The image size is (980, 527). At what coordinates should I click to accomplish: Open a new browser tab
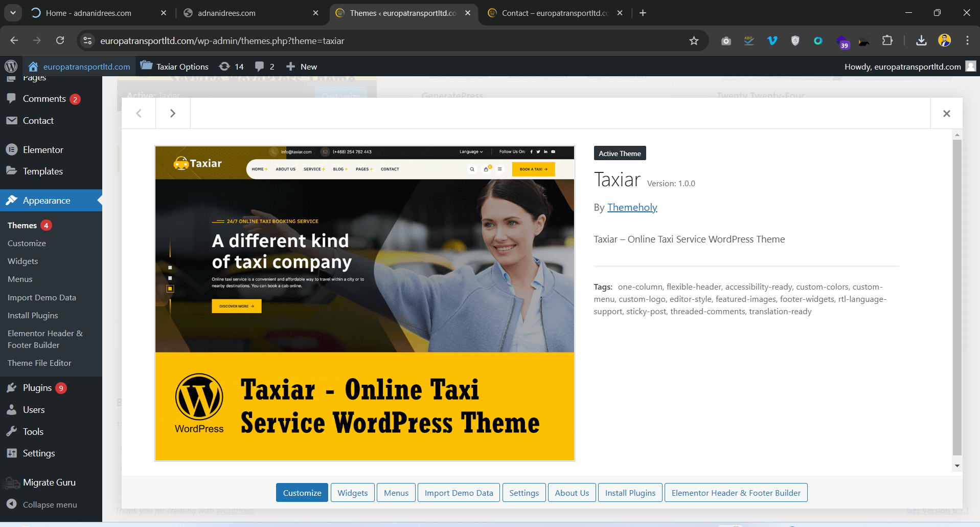pyautogui.click(x=643, y=13)
